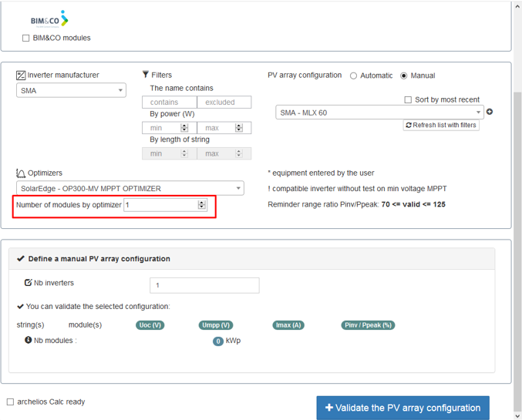Click the compatible inverter without test note
Viewport: 522px width, 420px height.
click(x=357, y=189)
